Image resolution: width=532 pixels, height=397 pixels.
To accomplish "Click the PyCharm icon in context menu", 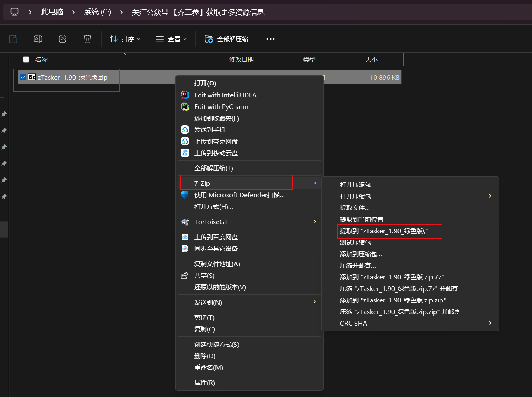I will 185,106.
